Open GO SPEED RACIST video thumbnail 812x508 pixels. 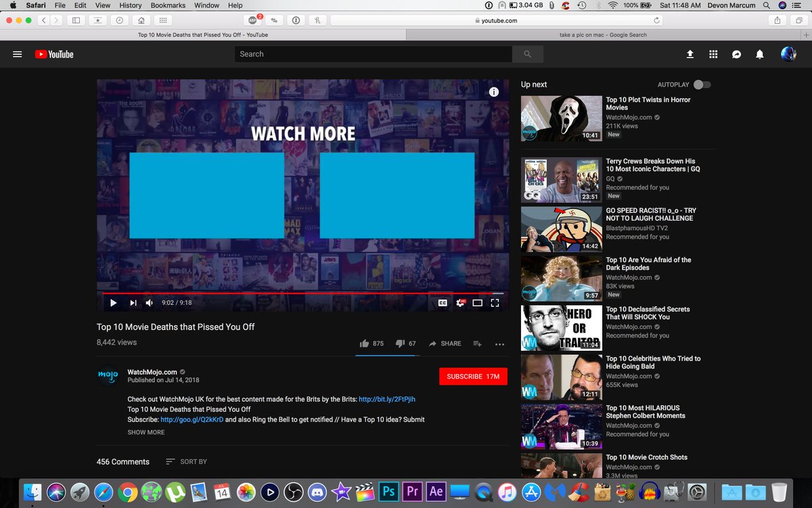(562, 229)
